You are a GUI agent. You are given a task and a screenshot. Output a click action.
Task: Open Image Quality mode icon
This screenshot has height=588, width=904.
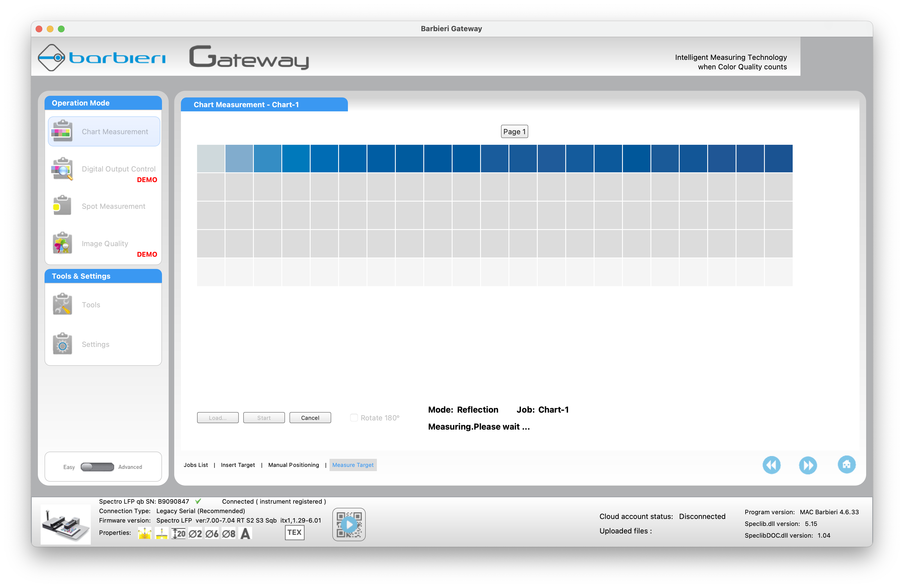pyautogui.click(x=62, y=243)
